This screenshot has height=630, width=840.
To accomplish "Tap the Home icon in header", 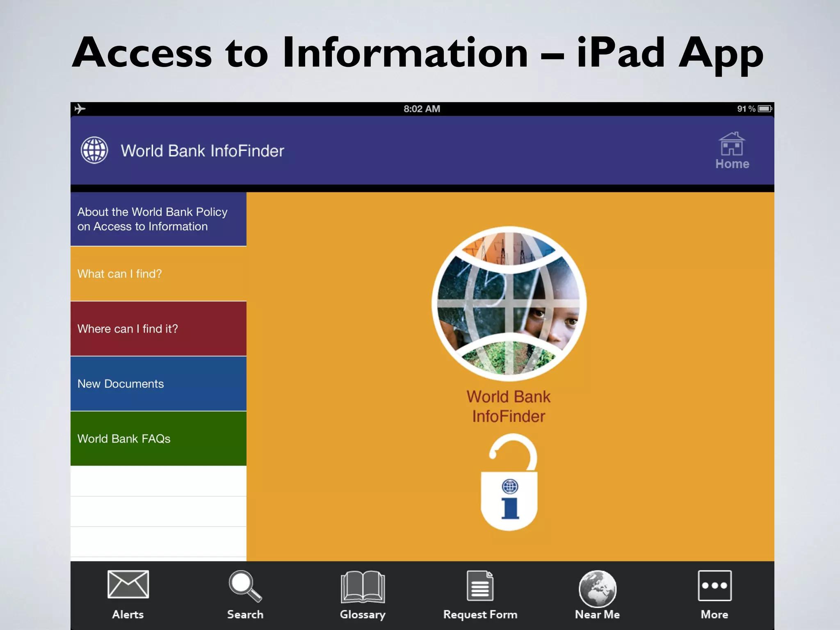I will 732,144.
